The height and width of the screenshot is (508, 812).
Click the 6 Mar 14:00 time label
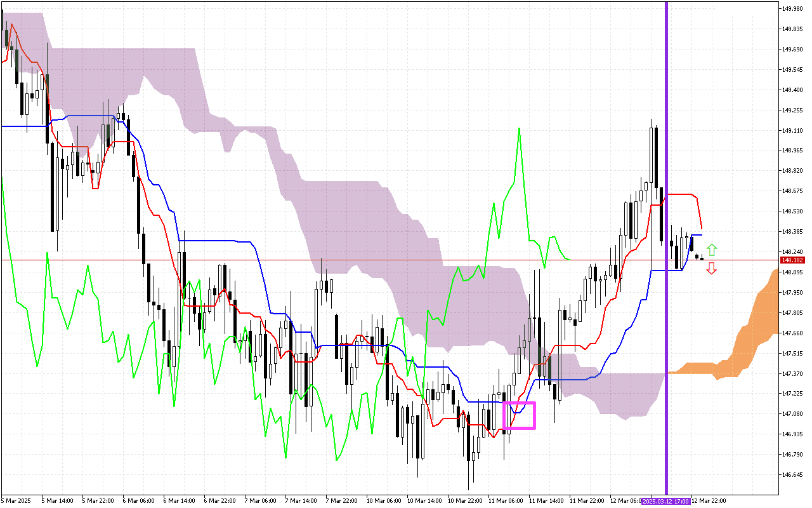(179, 501)
